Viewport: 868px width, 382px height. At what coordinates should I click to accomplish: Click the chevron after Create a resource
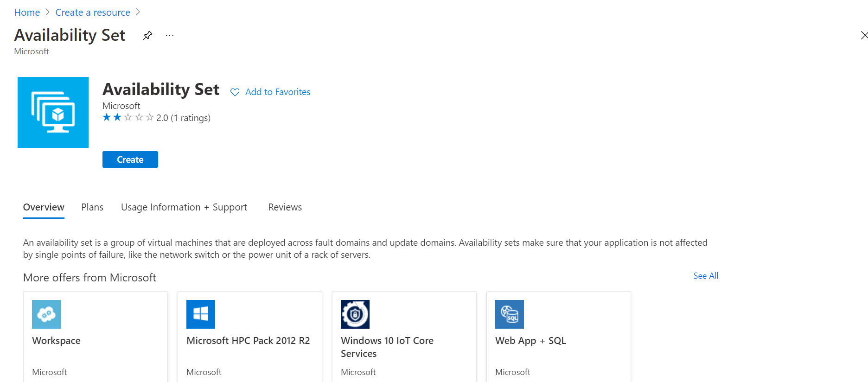[x=138, y=13]
